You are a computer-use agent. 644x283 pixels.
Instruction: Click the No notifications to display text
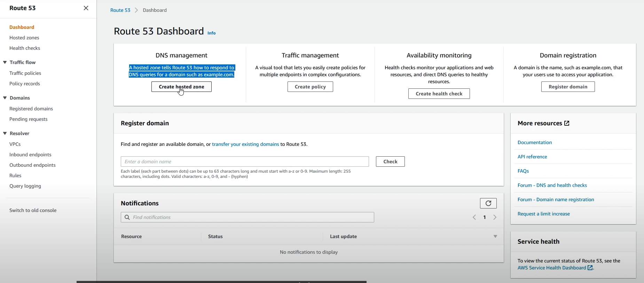point(309,252)
